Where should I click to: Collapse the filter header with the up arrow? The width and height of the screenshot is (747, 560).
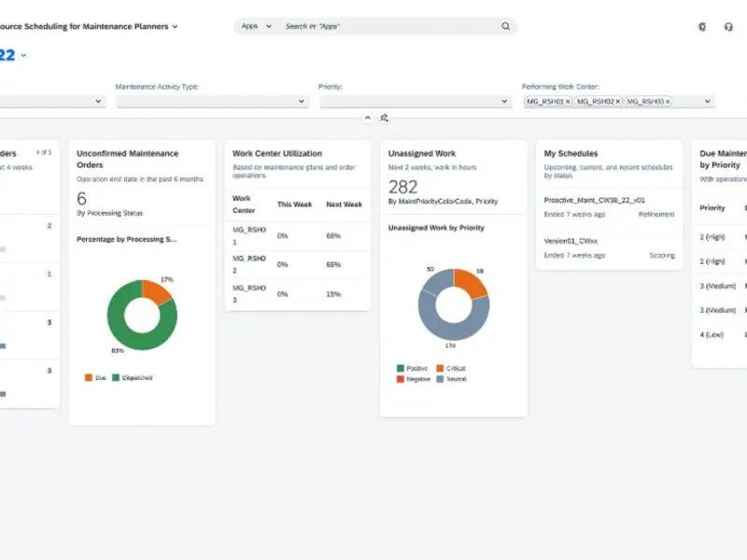[367, 118]
